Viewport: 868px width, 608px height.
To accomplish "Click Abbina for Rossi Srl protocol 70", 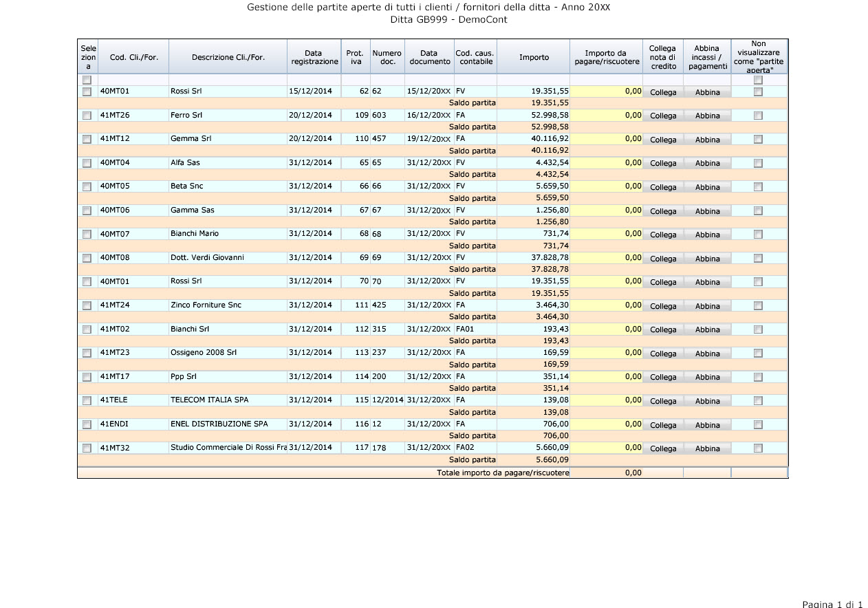I will click(707, 282).
